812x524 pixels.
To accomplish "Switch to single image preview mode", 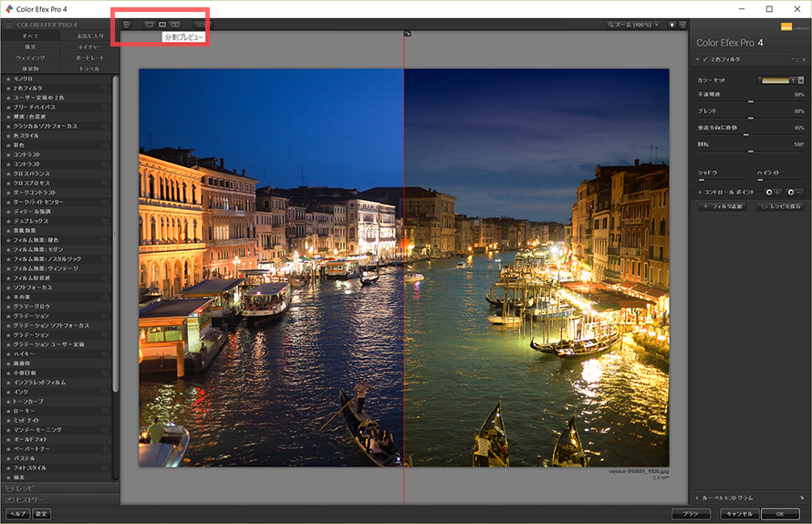I will tap(149, 25).
